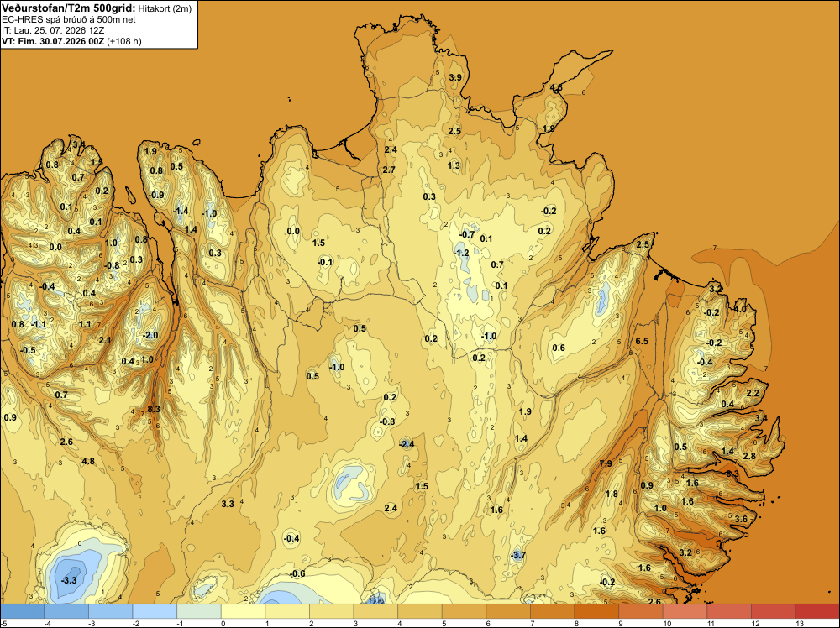This screenshot has width=840, height=628.
Task: Click the -2.4 temperature value
Action: [x=407, y=444]
